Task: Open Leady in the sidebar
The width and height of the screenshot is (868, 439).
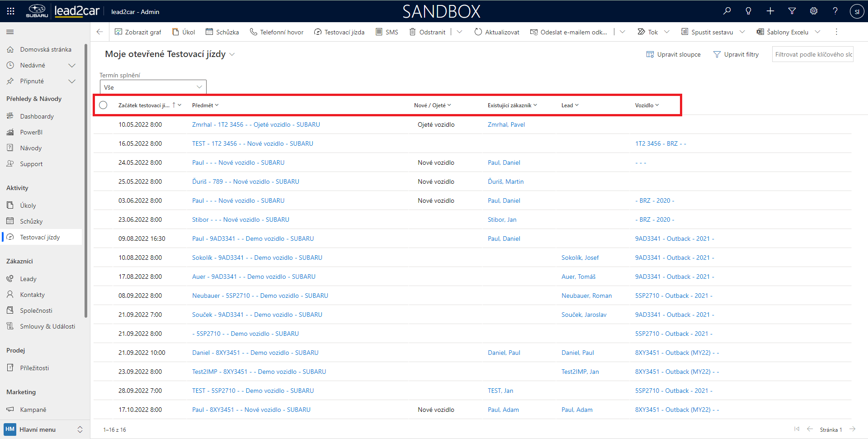Action: [x=28, y=279]
